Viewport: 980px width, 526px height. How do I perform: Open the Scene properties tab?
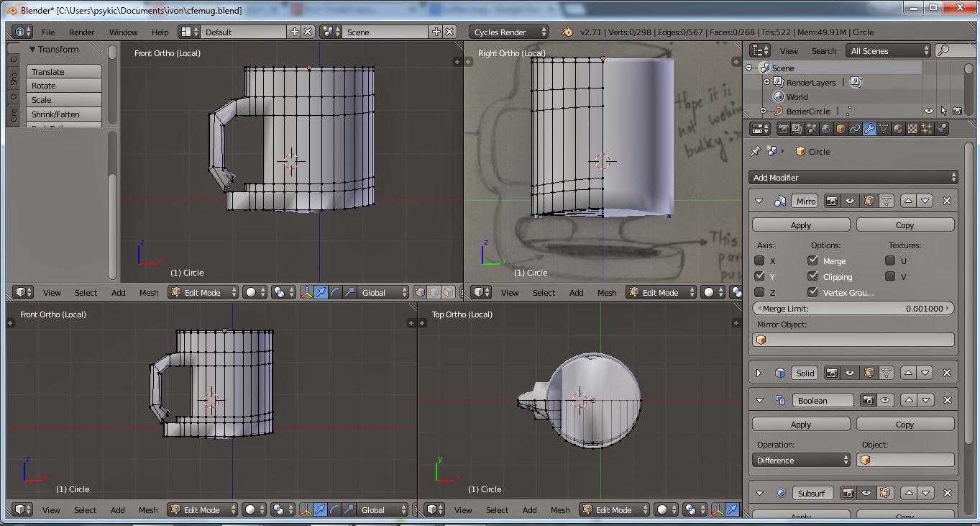(x=812, y=129)
